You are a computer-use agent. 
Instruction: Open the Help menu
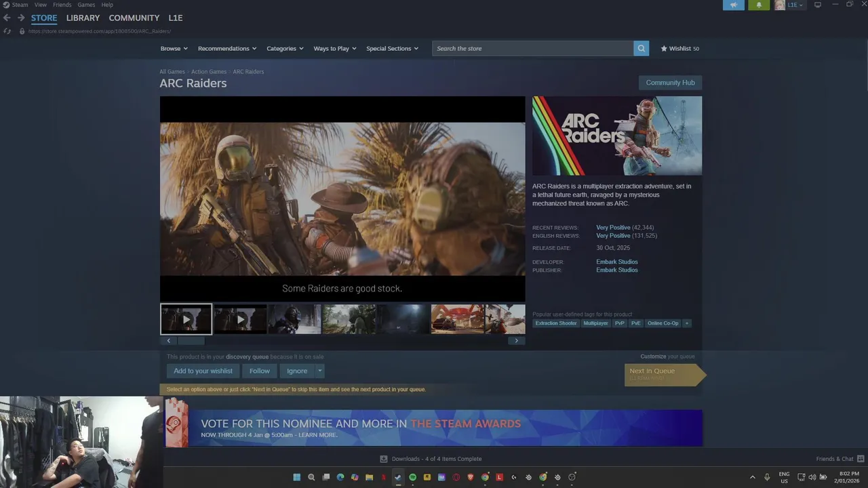tap(107, 5)
